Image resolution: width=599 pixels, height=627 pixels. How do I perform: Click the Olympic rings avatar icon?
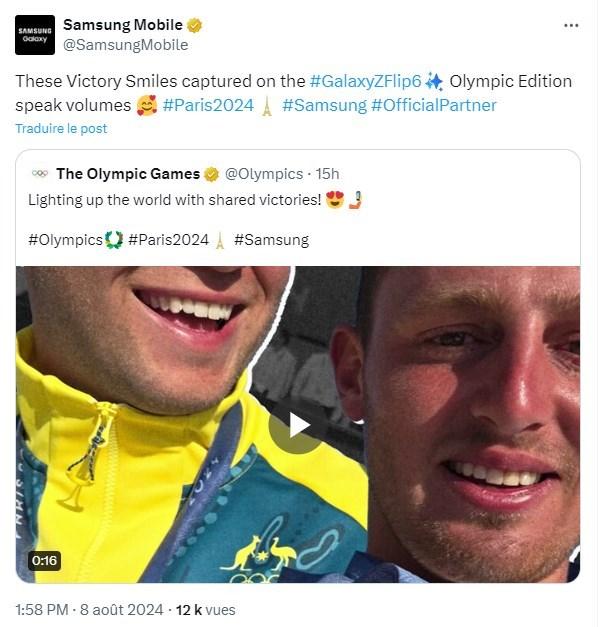(40, 174)
